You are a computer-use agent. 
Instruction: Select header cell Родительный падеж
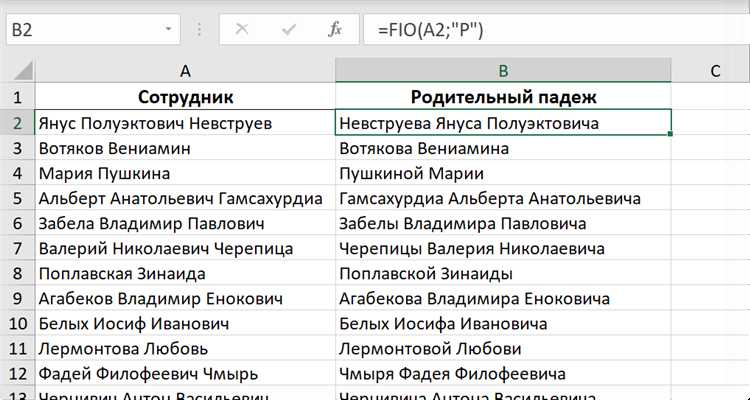tap(503, 97)
